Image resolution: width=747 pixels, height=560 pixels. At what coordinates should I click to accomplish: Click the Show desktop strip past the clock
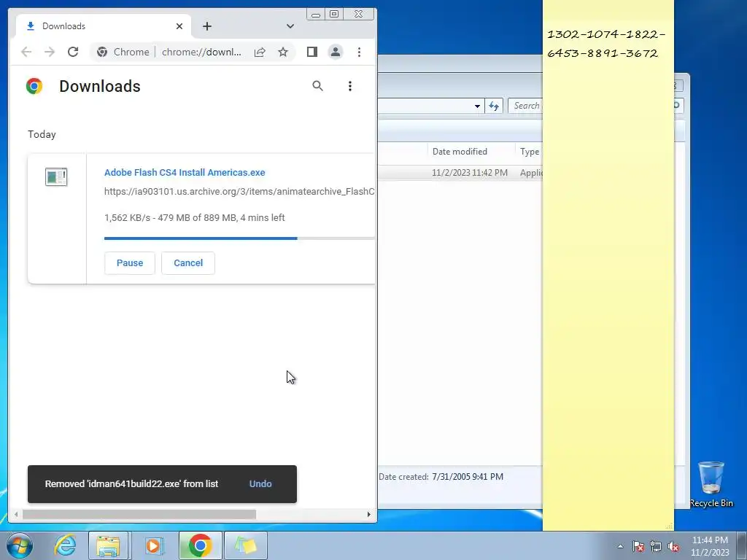(x=742, y=545)
